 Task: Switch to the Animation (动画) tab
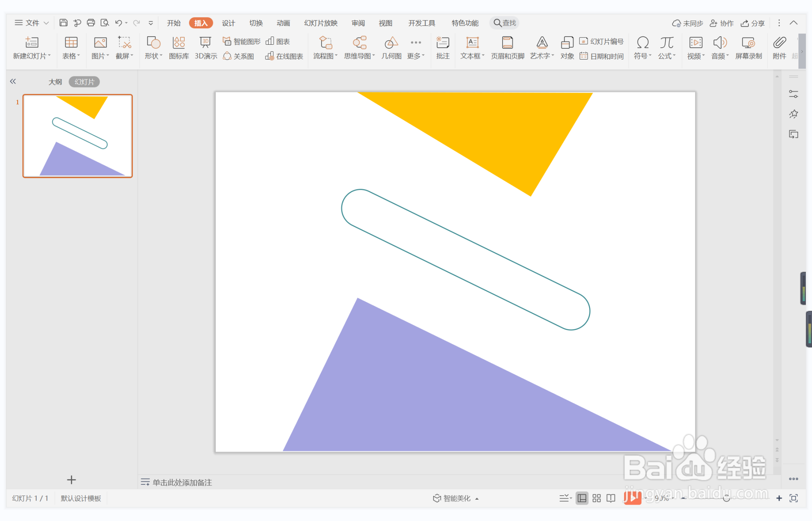[283, 23]
